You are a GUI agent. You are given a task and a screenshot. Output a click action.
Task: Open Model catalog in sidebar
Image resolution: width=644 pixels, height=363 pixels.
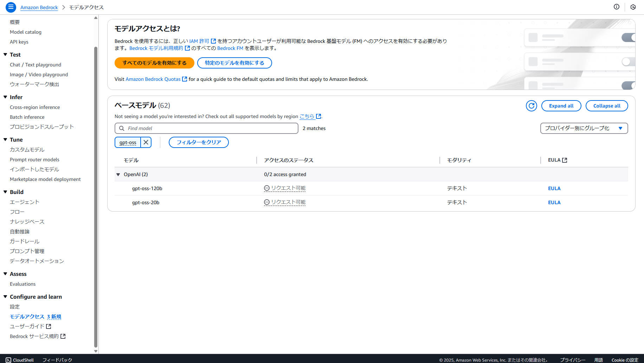(26, 32)
